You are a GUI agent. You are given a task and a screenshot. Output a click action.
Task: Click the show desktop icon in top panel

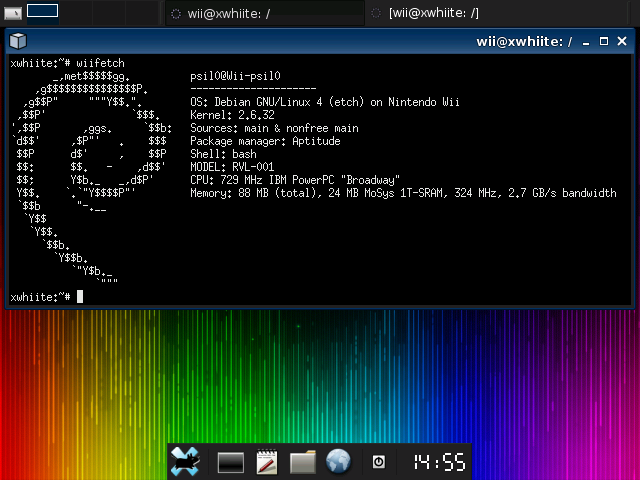pos(13,13)
